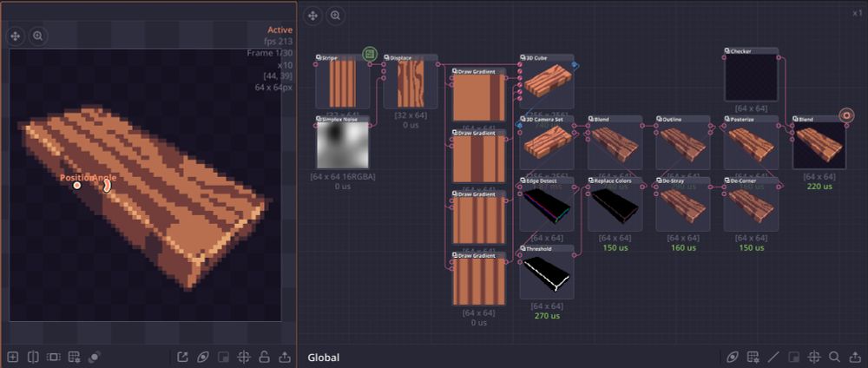868x368 pixels.
Task: Click the 'Frame 1/30' readout
Action: 270,53
